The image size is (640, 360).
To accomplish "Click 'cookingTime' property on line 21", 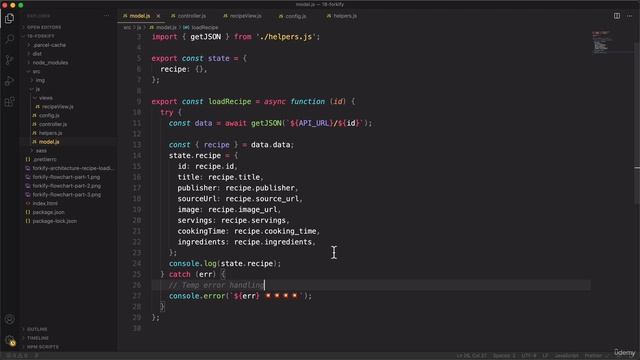I will pyautogui.click(x=201, y=231).
